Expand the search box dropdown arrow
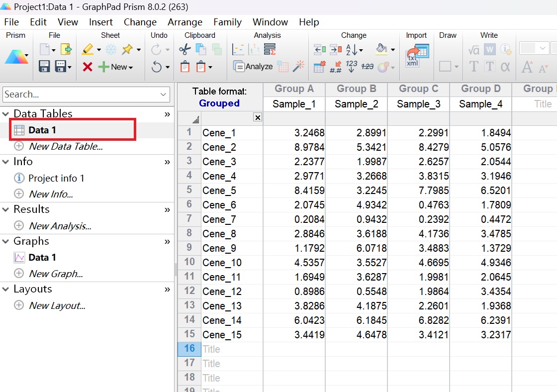 coord(164,95)
